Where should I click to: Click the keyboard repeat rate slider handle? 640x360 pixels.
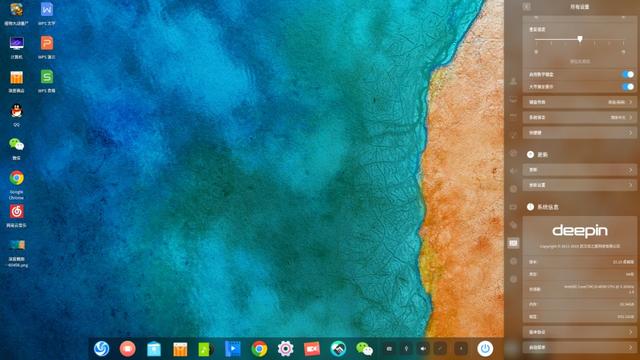[x=580, y=39]
